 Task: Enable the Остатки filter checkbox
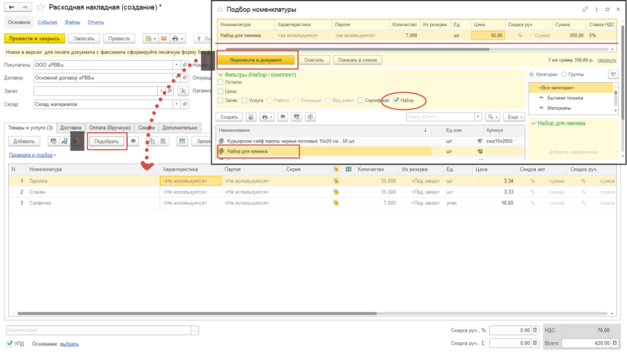220,82
